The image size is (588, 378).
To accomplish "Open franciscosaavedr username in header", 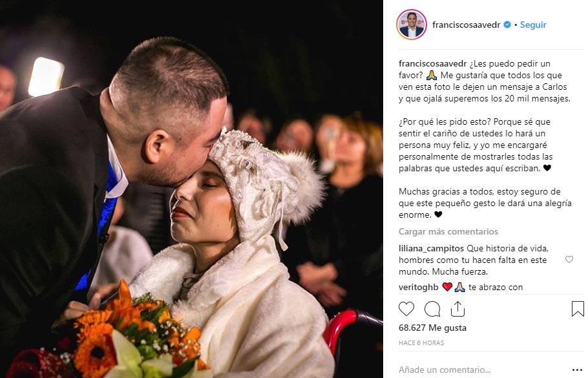I will pos(466,25).
